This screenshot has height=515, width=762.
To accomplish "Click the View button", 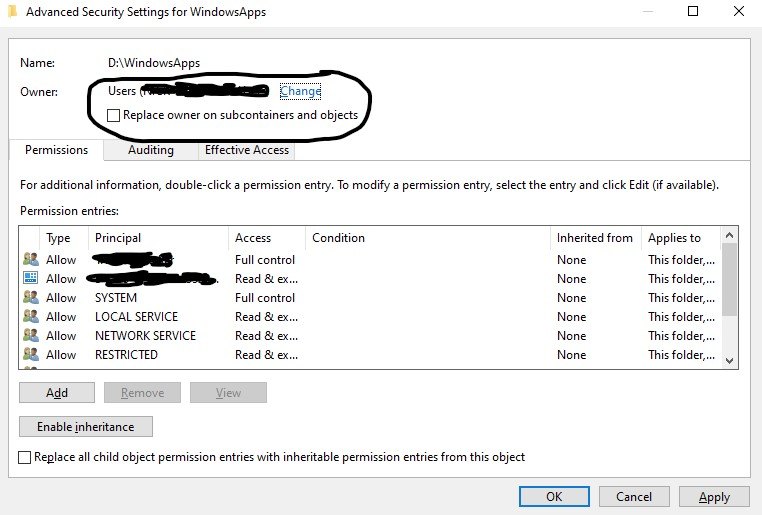I will [228, 393].
